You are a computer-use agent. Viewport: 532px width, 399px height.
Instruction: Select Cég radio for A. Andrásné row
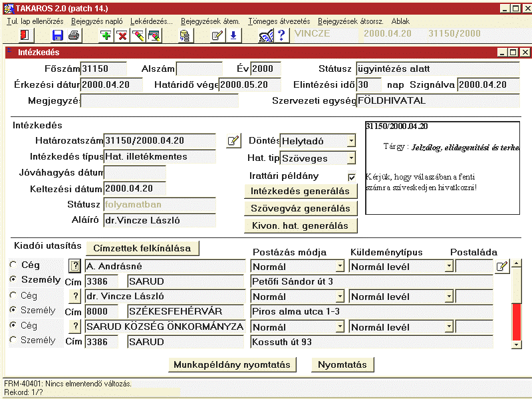13,264
